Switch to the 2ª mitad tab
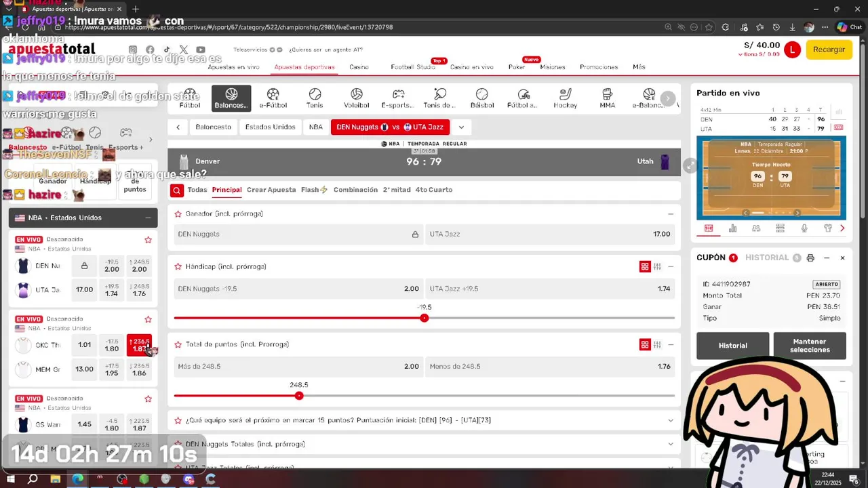Screen dimensions: 868x488 point(397,190)
